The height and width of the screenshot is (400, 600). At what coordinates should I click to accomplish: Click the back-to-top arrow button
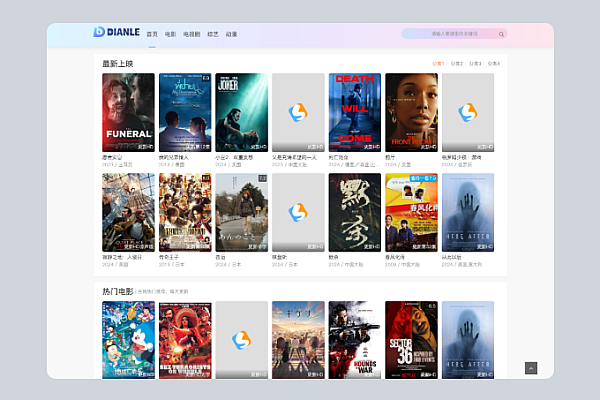[x=531, y=368]
